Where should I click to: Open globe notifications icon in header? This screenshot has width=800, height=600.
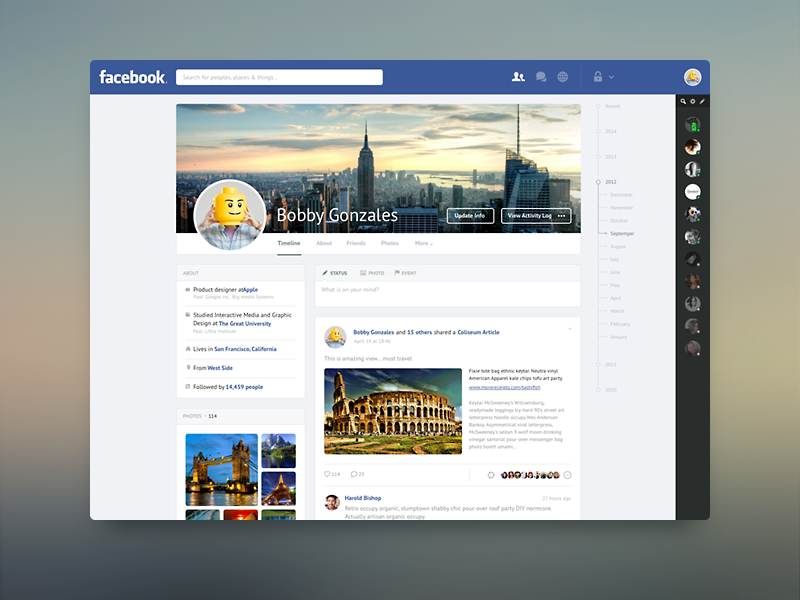click(563, 77)
